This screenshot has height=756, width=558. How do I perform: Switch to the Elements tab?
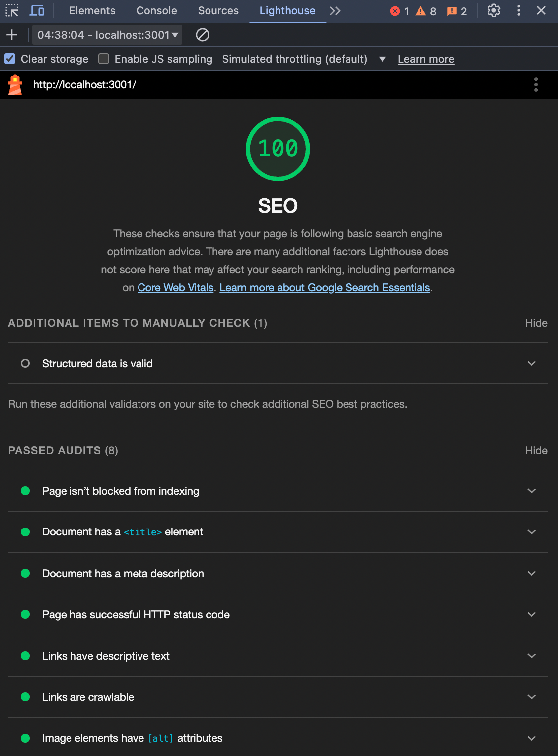coord(92,11)
